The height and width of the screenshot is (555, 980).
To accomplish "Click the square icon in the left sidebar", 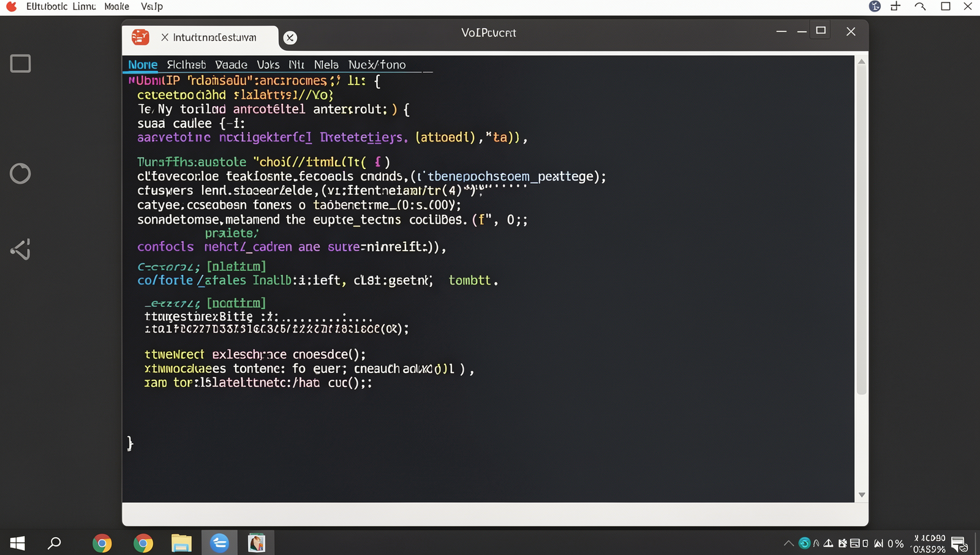I will (x=20, y=64).
